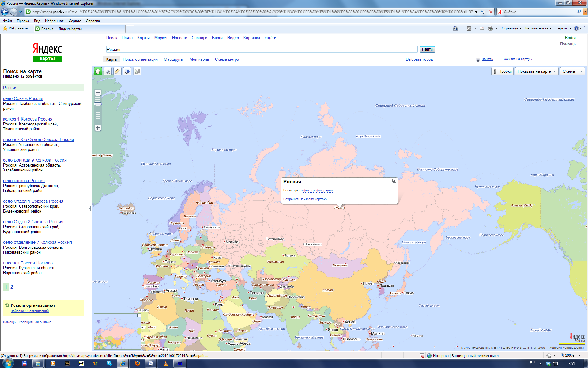Click the IE home icon

click(455, 28)
